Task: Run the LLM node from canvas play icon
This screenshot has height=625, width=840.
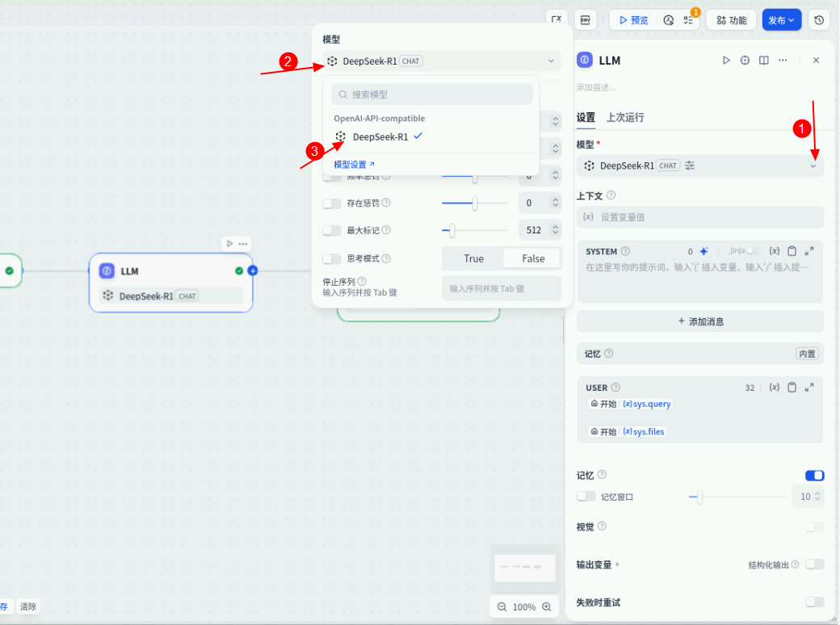Action: click(229, 244)
